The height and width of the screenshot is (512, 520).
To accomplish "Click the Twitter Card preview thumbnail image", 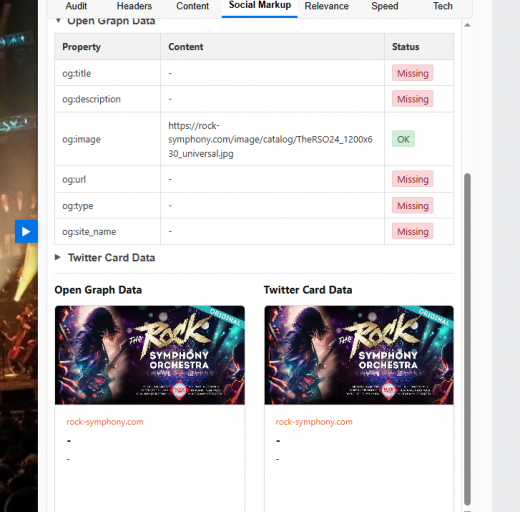I will pos(359,355).
